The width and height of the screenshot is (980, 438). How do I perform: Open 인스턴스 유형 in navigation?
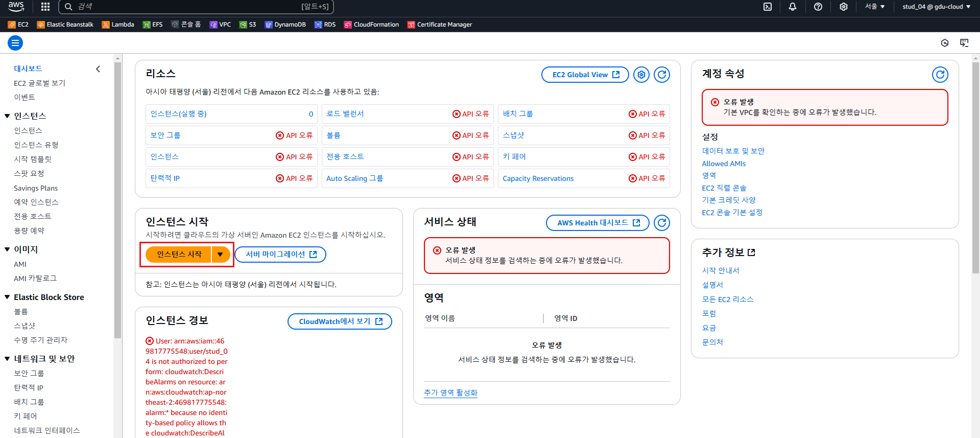coord(36,145)
